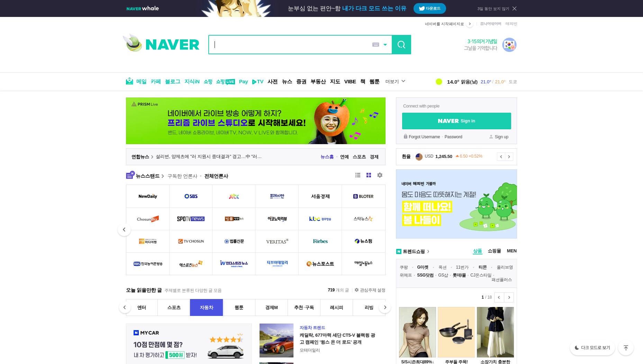This screenshot has width=643, height=364.
Task: Open the Cadillac CT5-V article thumbnail
Action: (277, 340)
